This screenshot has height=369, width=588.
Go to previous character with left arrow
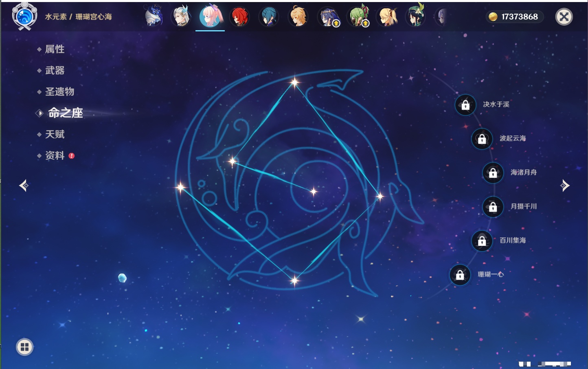24,186
